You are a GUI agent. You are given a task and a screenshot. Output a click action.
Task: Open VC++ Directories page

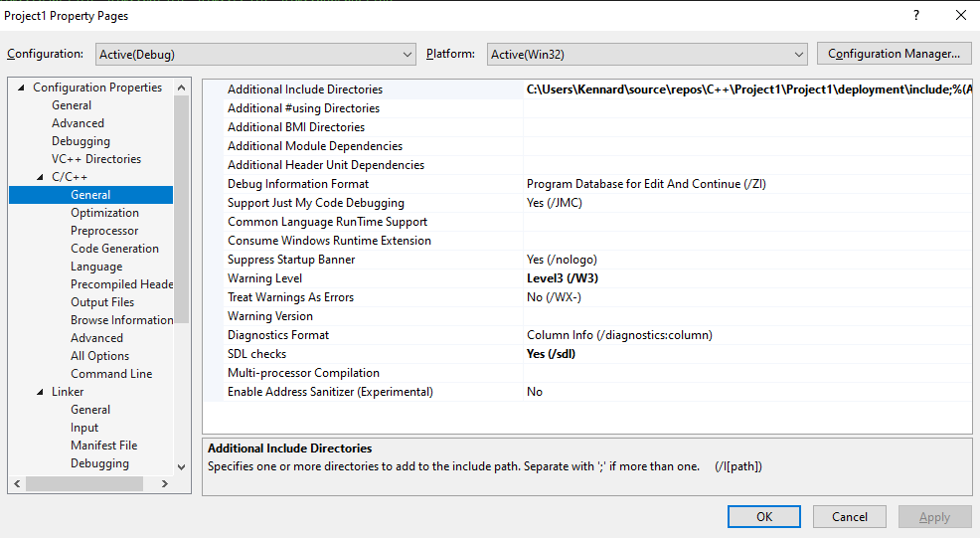click(96, 159)
